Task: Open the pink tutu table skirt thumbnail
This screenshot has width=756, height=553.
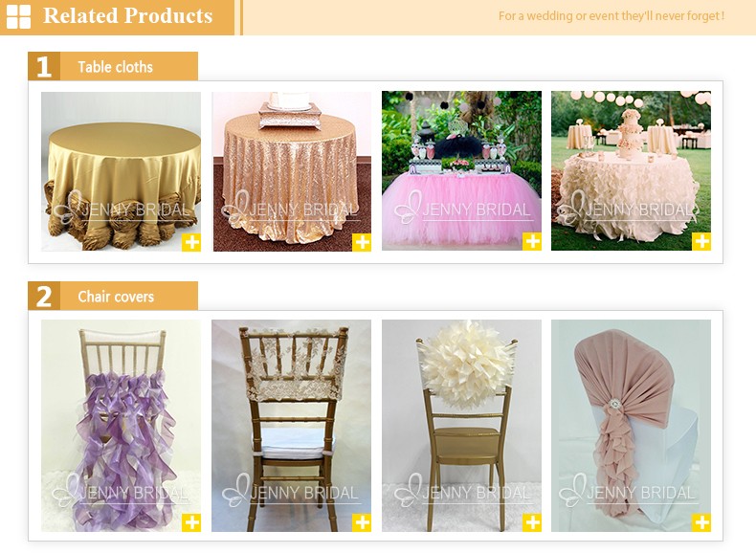Action: pyautogui.click(x=462, y=170)
